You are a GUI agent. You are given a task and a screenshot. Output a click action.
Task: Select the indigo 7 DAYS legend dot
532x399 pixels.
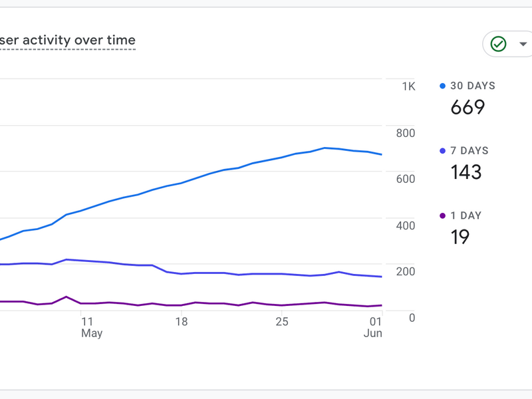442,151
